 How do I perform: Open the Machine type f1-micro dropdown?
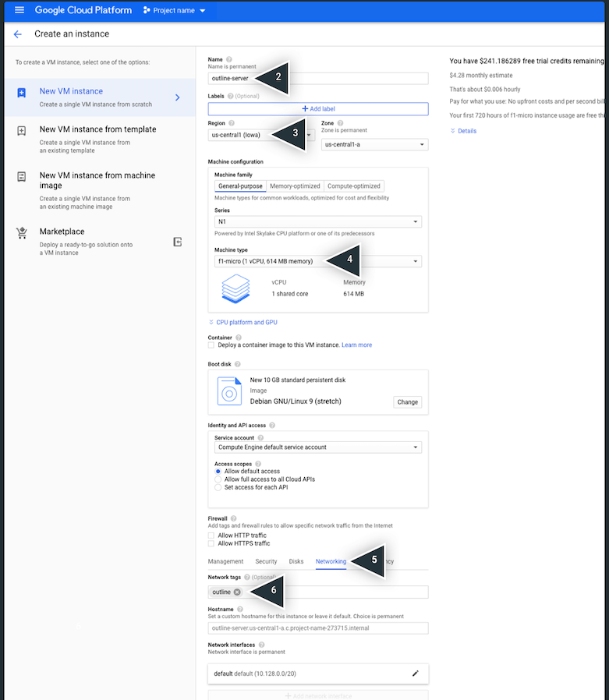click(x=318, y=261)
